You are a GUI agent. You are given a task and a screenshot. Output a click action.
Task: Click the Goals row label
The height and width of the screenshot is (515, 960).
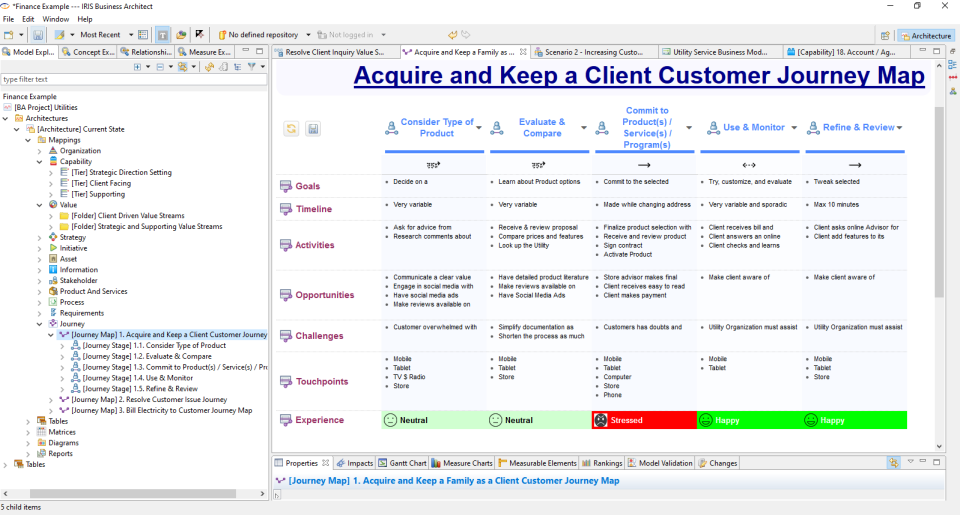(x=307, y=186)
